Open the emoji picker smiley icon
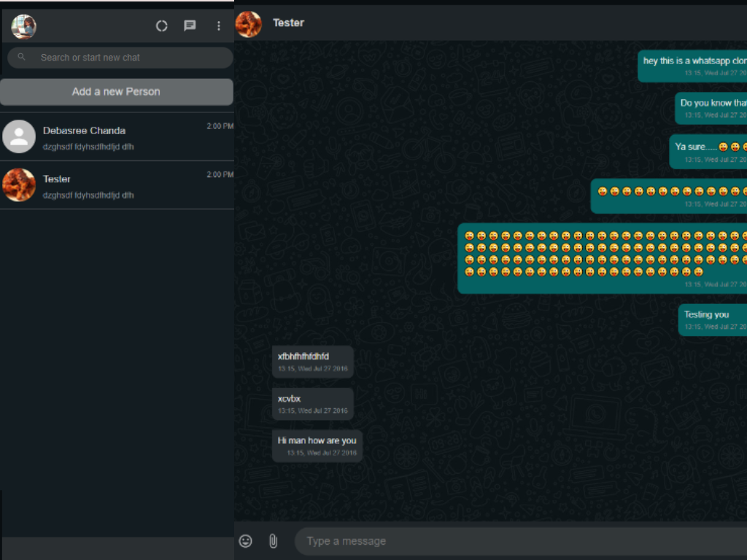Image resolution: width=747 pixels, height=560 pixels. pyautogui.click(x=245, y=541)
